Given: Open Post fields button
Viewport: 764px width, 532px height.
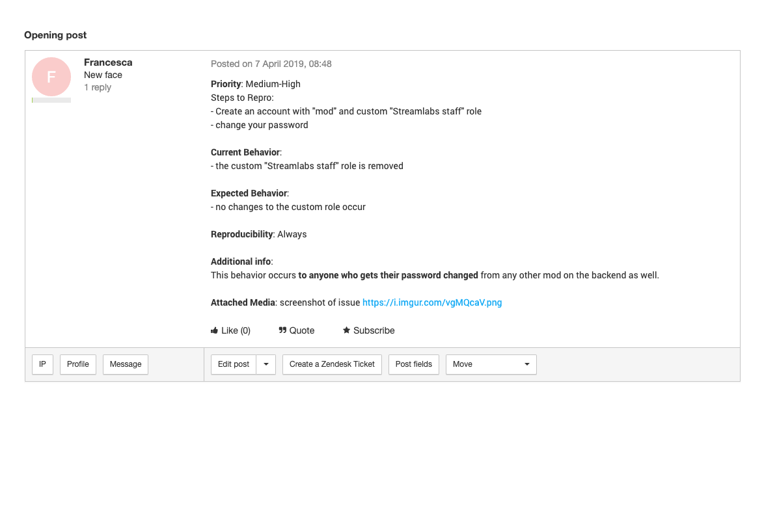Looking at the screenshot, I should [414, 364].
